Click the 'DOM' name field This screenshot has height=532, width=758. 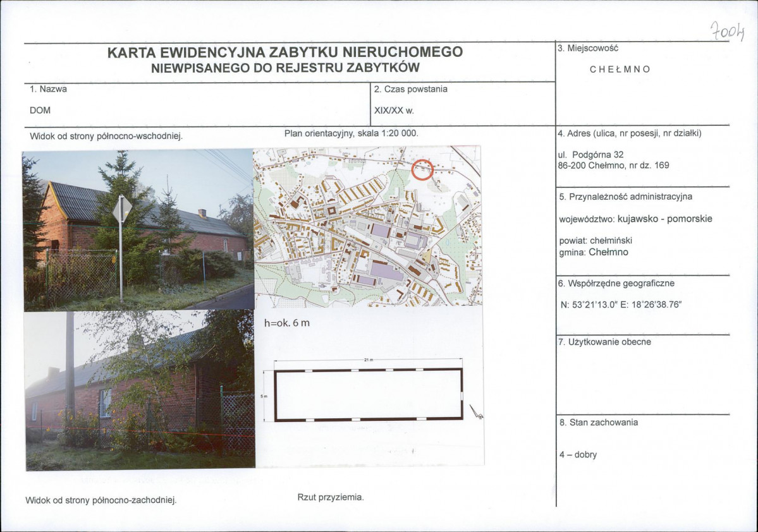(x=40, y=110)
